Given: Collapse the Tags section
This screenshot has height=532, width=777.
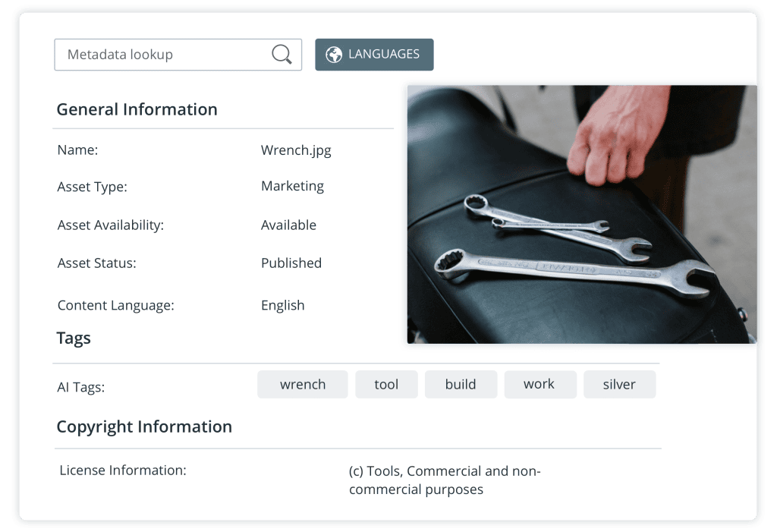Looking at the screenshot, I should (x=73, y=338).
